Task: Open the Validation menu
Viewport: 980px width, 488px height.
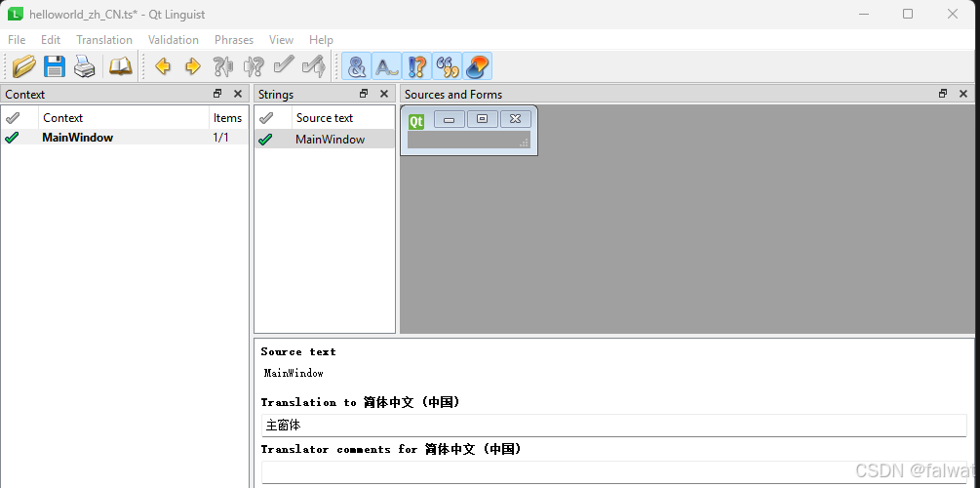Action: click(174, 40)
